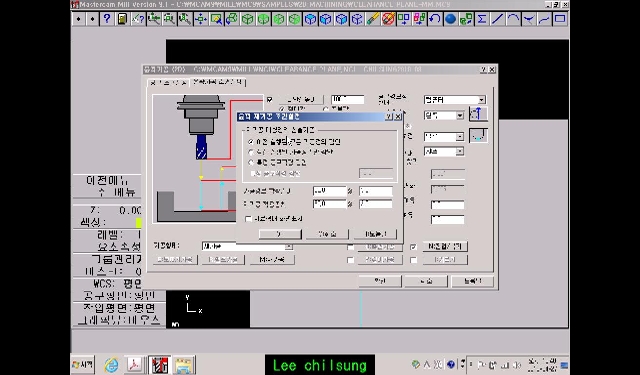640x375 pixels.
Task: Click the middle cancel button in popup
Action: (x=327, y=234)
